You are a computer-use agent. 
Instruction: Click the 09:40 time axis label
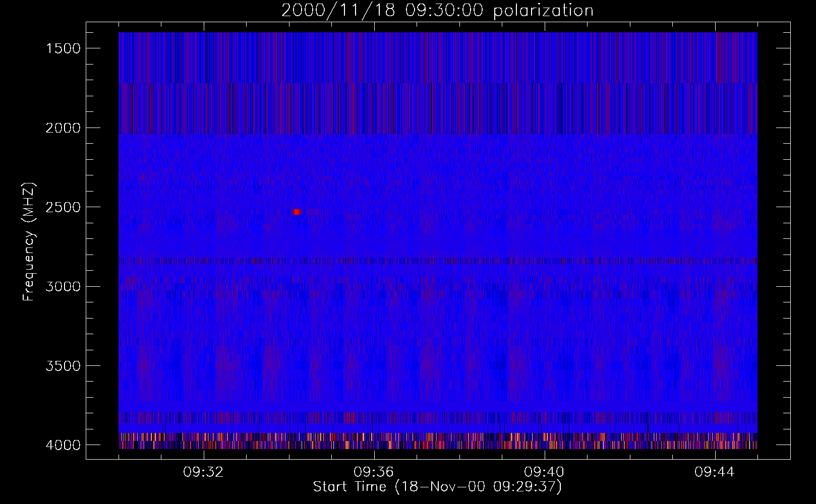pyautogui.click(x=544, y=472)
